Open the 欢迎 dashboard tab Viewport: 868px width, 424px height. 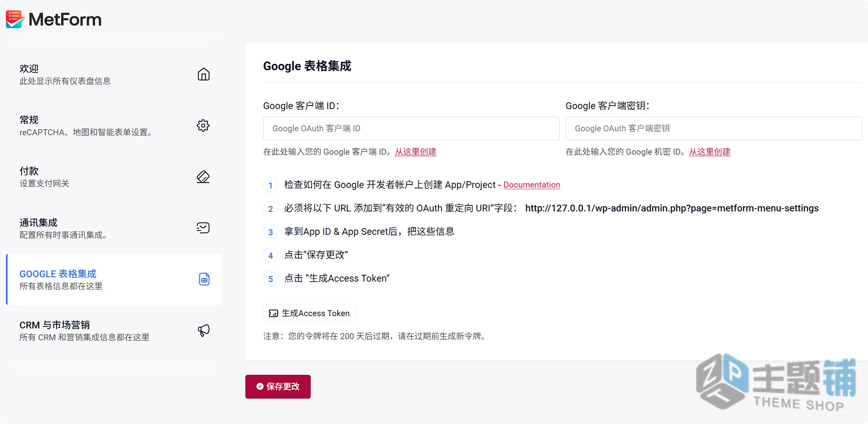click(114, 75)
